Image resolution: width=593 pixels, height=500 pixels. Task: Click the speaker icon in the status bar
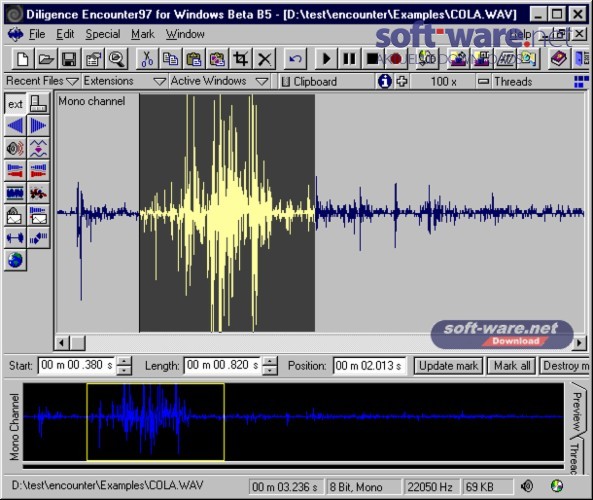527,486
